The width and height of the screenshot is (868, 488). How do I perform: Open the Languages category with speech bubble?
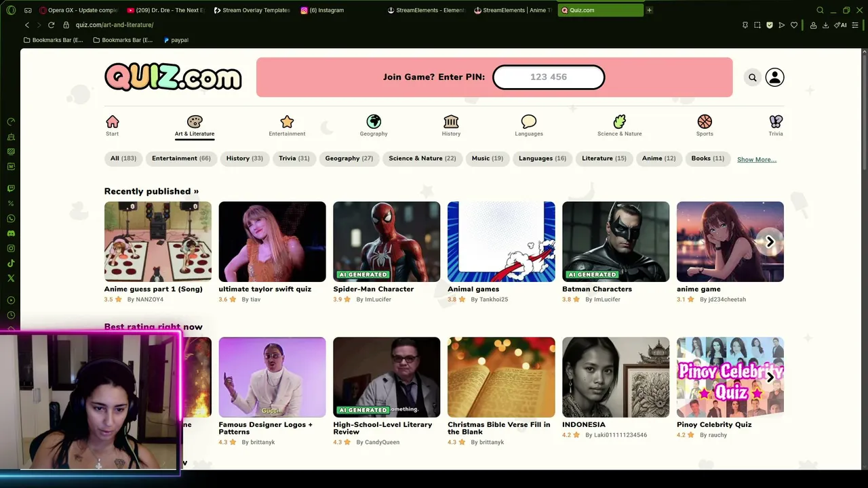[529, 125]
